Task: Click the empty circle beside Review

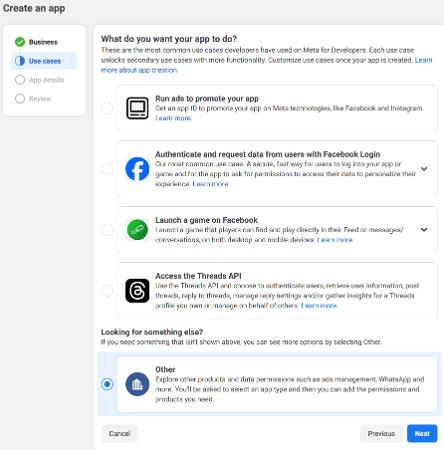Action: point(20,99)
